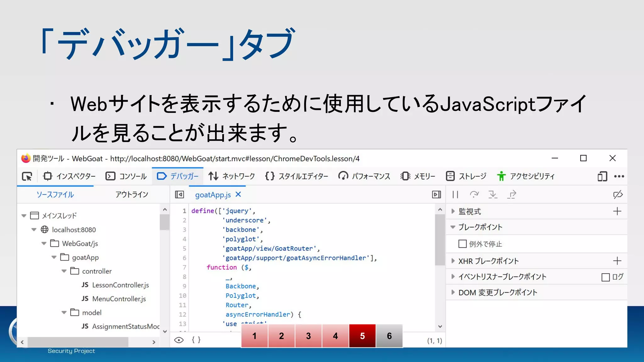
Task: Expand the XHR ブレークポイント section
Action: 453,261
